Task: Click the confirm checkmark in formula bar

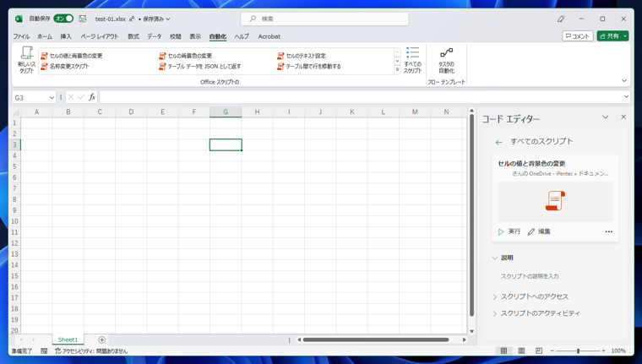Action: point(81,97)
